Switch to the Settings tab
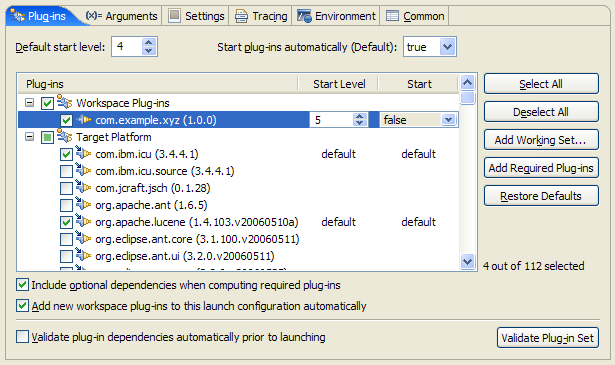615x365 pixels. (x=196, y=16)
